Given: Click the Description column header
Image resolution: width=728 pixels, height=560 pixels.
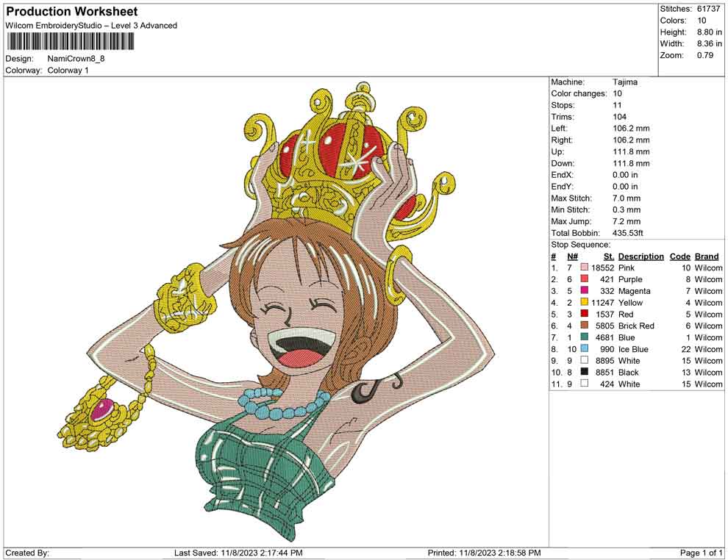Looking at the screenshot, I should pyautogui.click(x=640, y=256).
